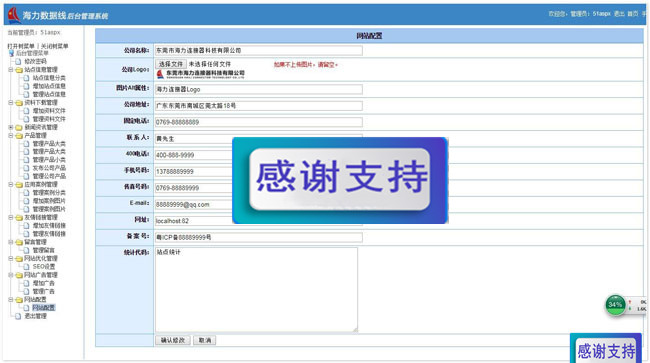Collapse the 网站优化管理 tree node
The image size is (650, 363).
(11, 258)
